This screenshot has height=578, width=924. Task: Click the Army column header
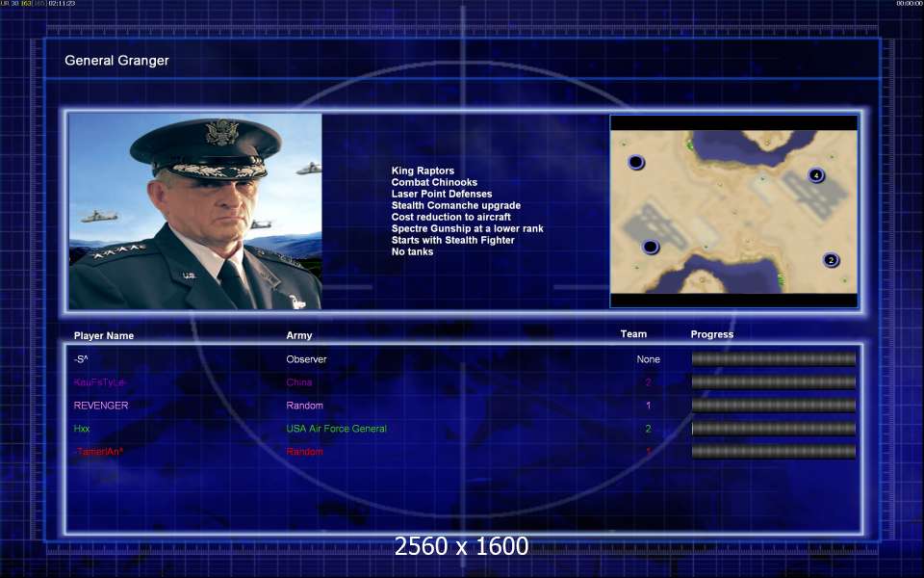pyautogui.click(x=298, y=335)
